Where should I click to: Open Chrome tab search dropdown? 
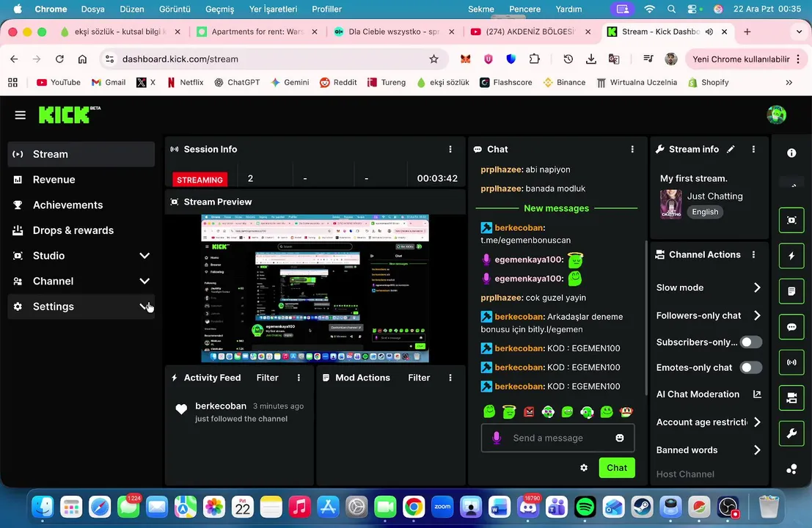pos(799,32)
